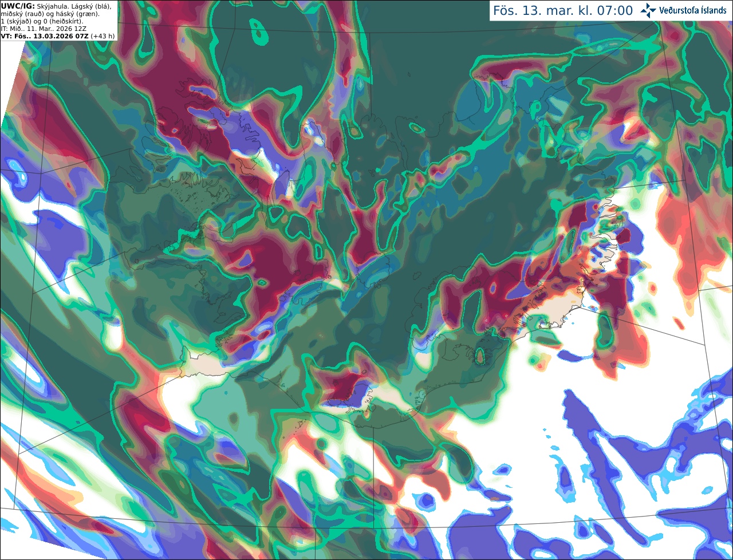Click the "VT: Fös.. 13.03.2026 07Z" valid time

[x=45, y=36]
